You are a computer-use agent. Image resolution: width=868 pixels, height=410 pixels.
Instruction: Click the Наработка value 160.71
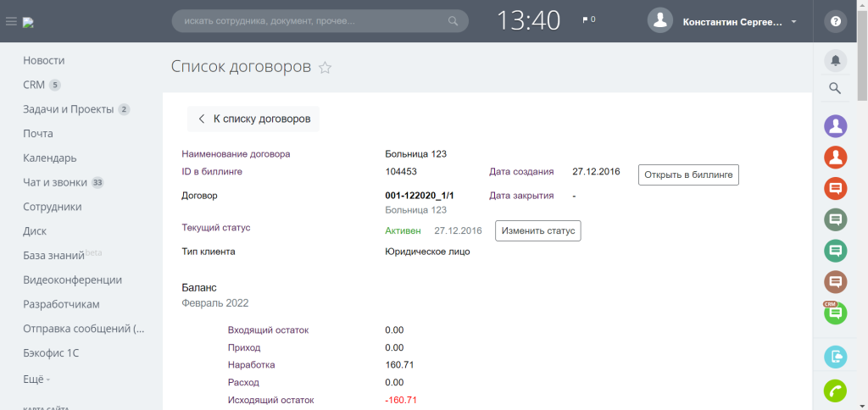point(400,364)
